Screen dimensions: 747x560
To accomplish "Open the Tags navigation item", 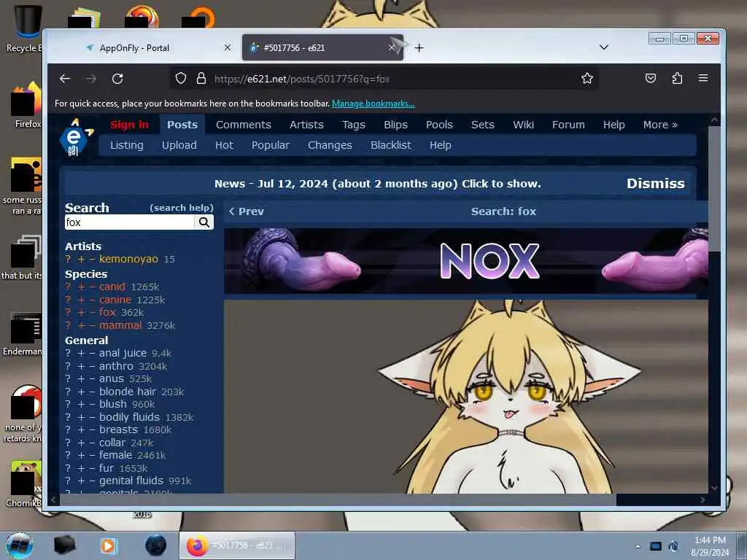I will coord(354,125).
